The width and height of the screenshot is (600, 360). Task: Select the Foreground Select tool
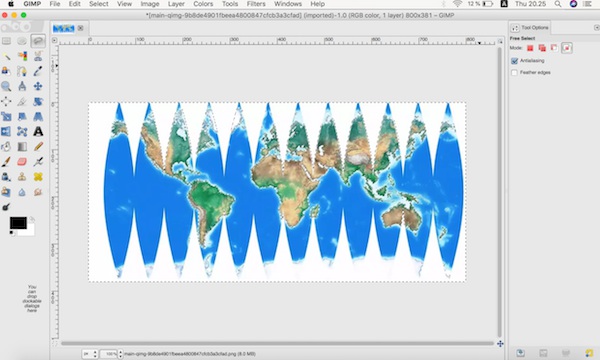pos(6,71)
